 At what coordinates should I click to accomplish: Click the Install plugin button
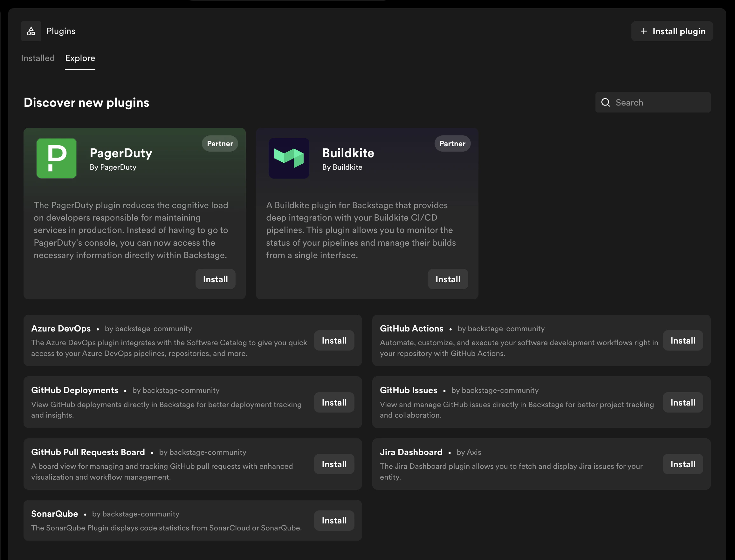point(672,31)
